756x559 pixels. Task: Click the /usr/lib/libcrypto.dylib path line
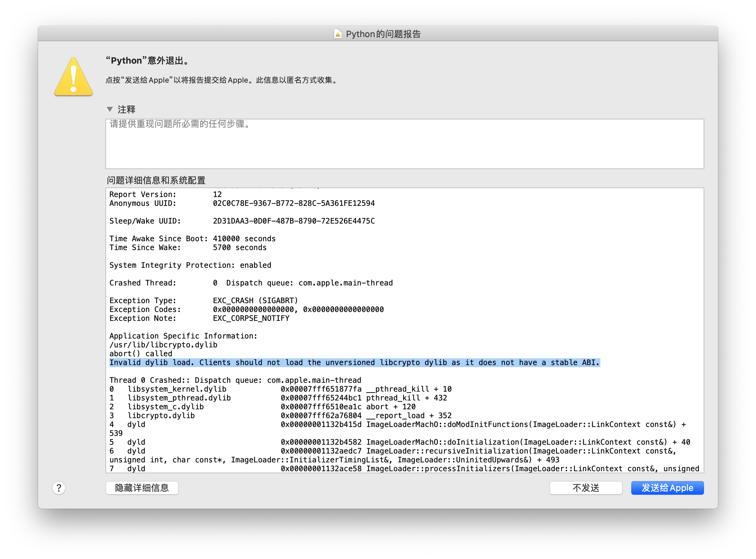pyautogui.click(x=163, y=345)
